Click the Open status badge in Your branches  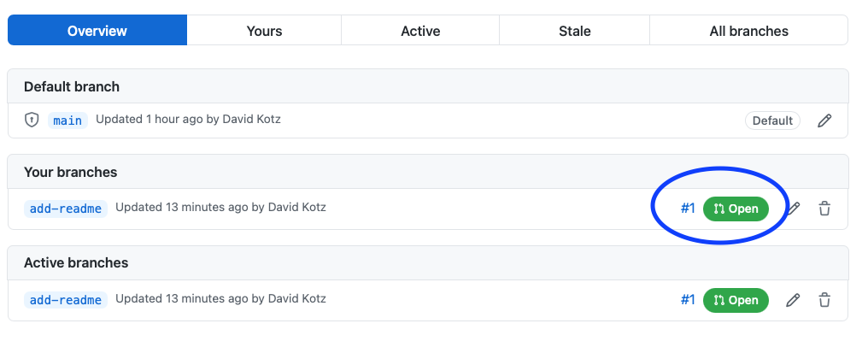[736, 208]
